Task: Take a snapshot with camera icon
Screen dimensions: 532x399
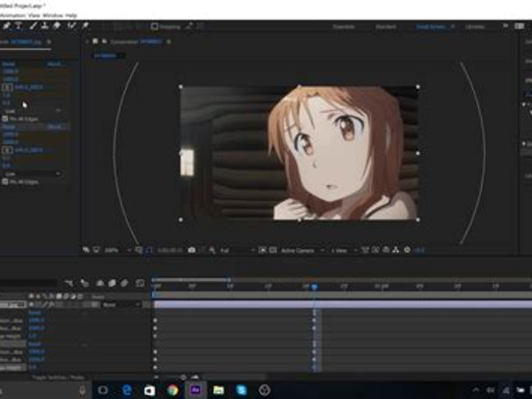Action: pos(192,250)
